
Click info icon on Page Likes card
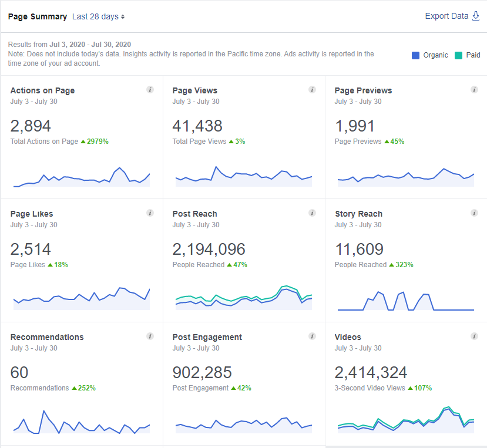[150, 213]
